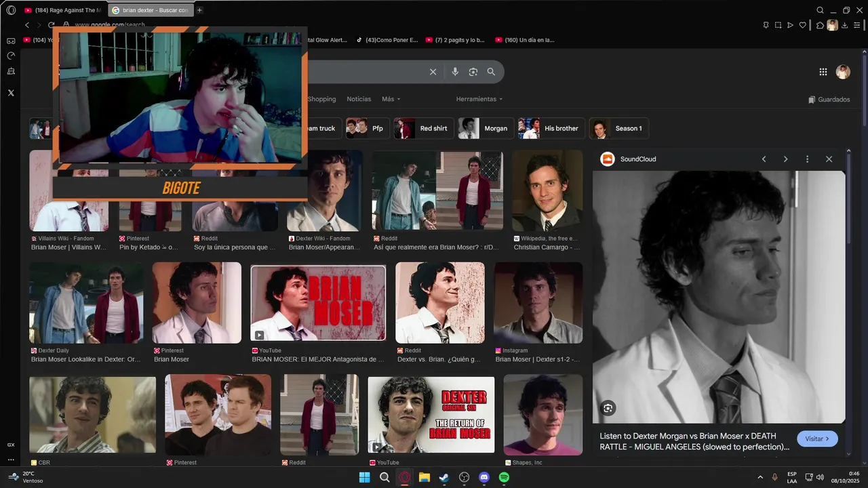Open Guardados saved items
This screenshot has height=488, width=868.
[x=829, y=100]
